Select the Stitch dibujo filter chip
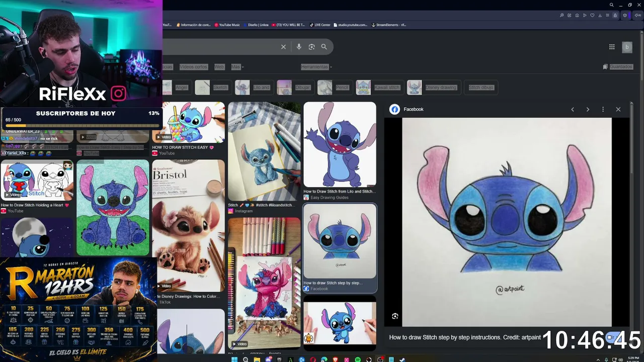 coord(481,87)
